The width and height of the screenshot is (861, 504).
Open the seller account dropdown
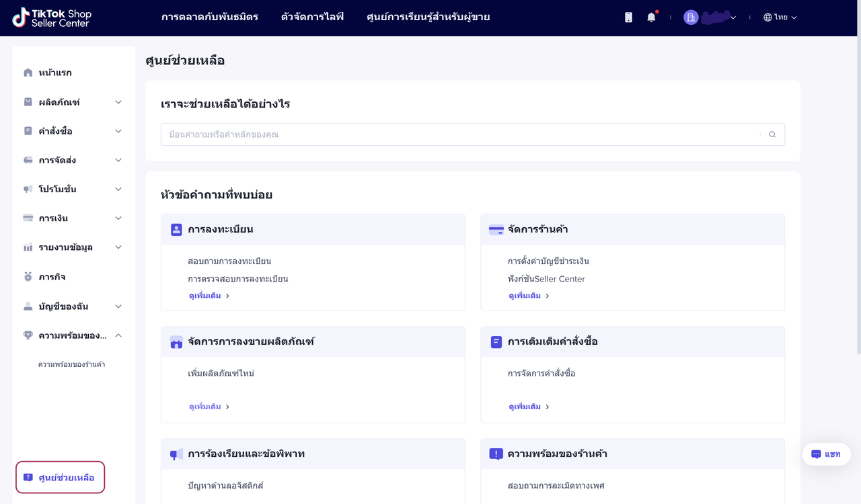click(x=710, y=17)
